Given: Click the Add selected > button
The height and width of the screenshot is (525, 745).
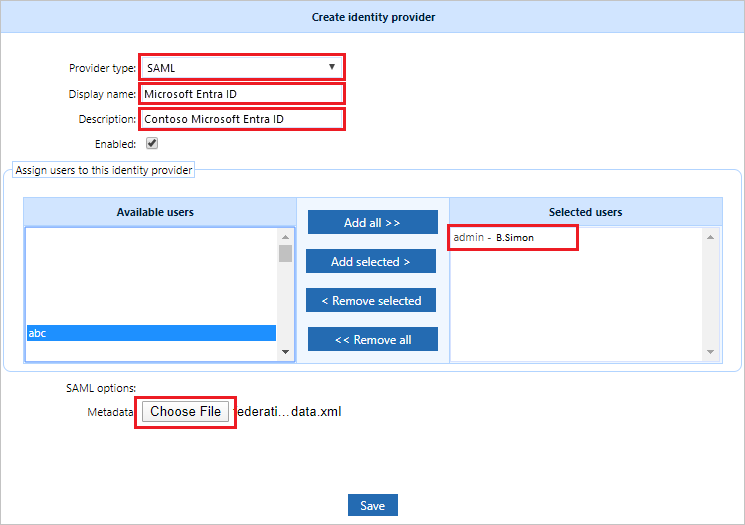Looking at the screenshot, I should pos(371,261).
